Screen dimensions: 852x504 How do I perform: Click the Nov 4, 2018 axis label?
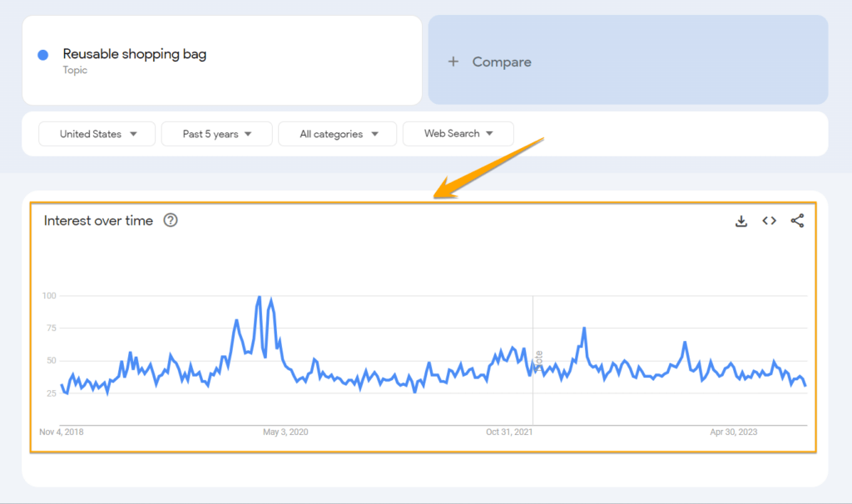pos(62,432)
